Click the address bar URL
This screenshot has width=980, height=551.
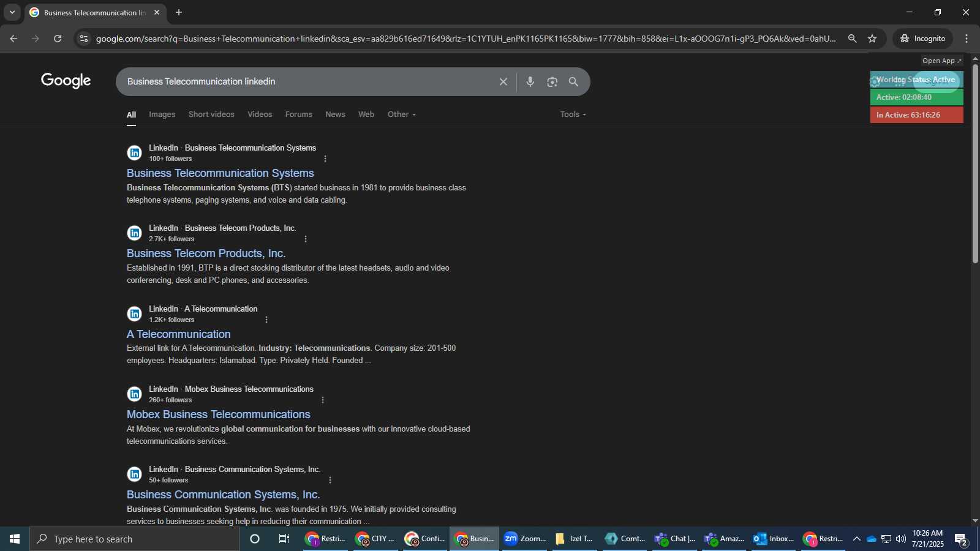pos(466,39)
